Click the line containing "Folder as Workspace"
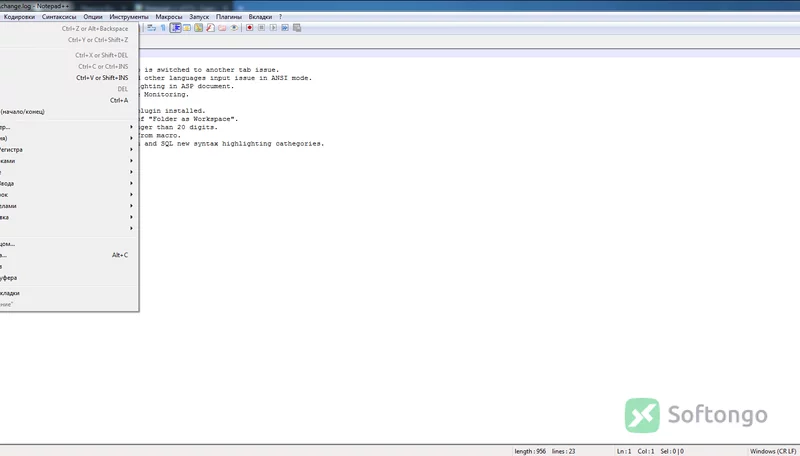Viewport: 800px width, 456px height. pos(189,119)
